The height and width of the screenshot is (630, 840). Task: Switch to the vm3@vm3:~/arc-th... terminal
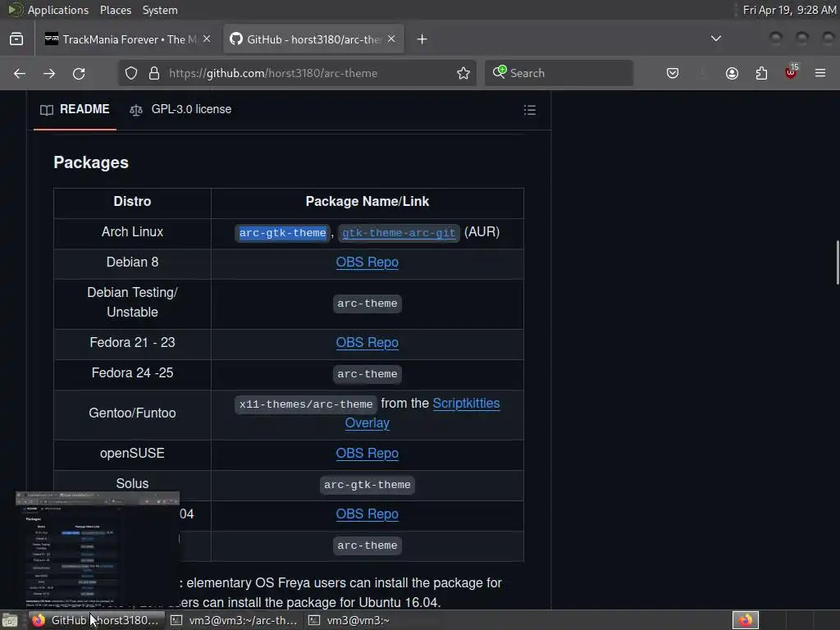[234, 620]
